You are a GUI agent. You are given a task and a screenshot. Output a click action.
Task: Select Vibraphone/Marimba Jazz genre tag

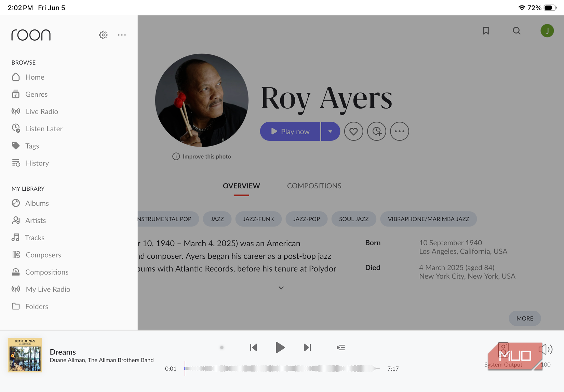coord(428,219)
